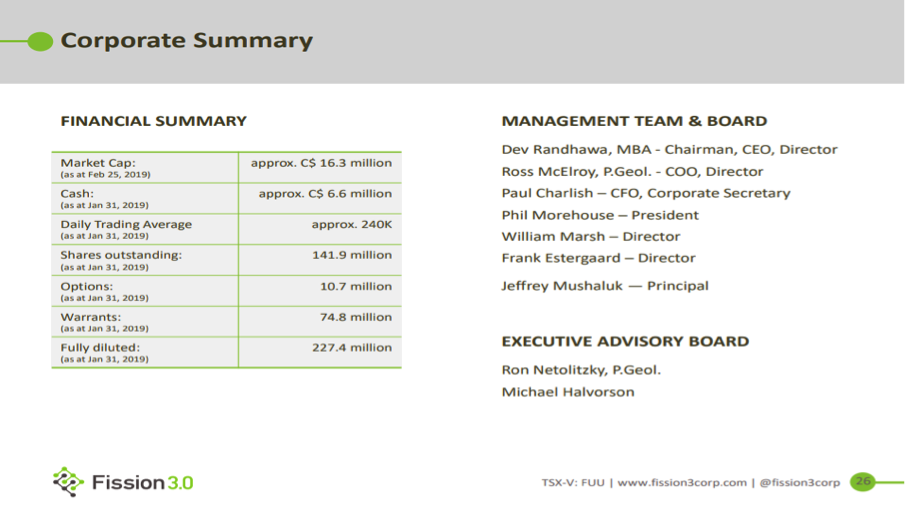
Task: Select the Warrants value 74.8 million
Action: point(356,317)
